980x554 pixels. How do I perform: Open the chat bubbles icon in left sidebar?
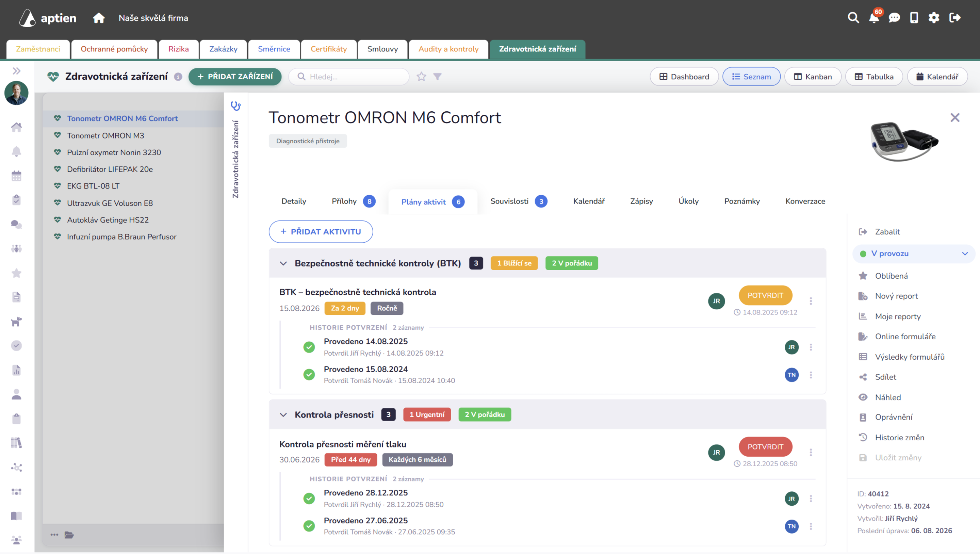coord(16,225)
